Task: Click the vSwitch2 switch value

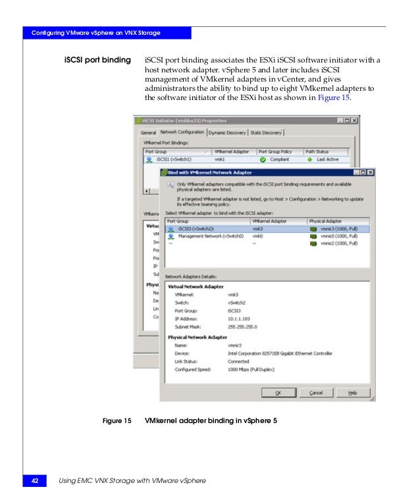Action: point(236,303)
